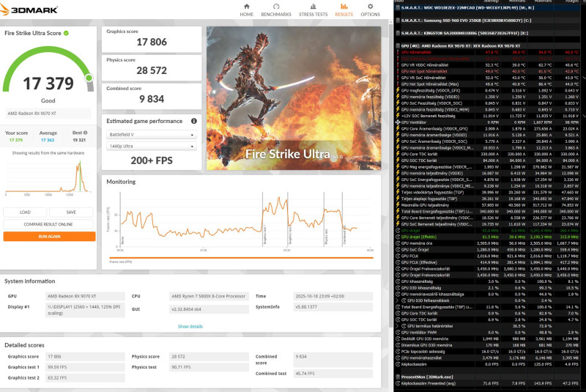
Task: Click the clock icon of GPU memória óra
Action: pyautogui.click(x=398, y=243)
